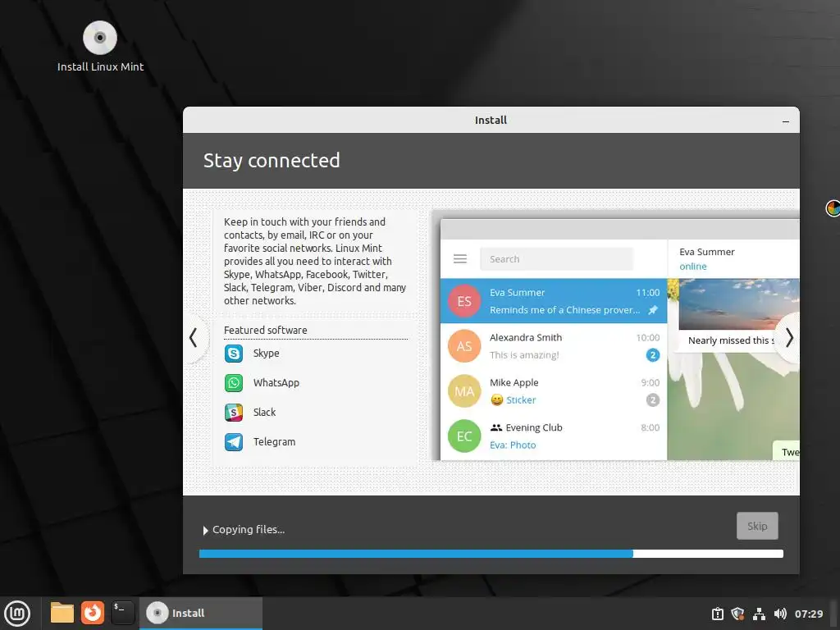840x630 pixels.
Task: Click the Telegram icon in Featured software
Action: coord(234,442)
